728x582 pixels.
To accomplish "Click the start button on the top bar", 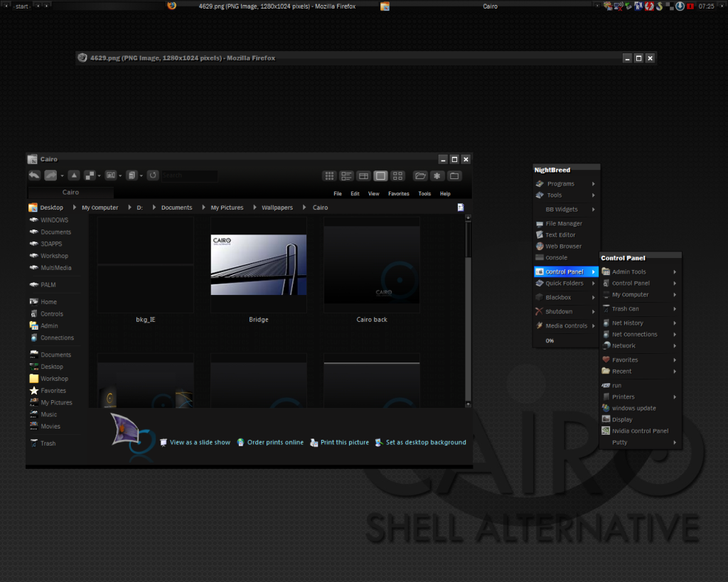I will point(22,6).
